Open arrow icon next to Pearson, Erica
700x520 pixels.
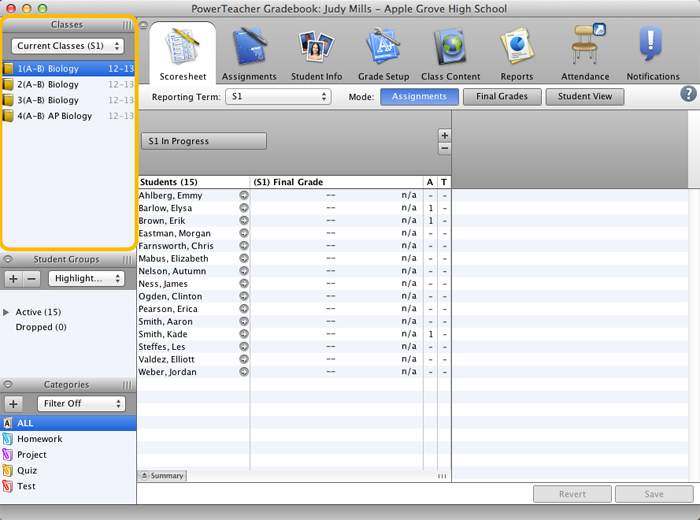244,308
